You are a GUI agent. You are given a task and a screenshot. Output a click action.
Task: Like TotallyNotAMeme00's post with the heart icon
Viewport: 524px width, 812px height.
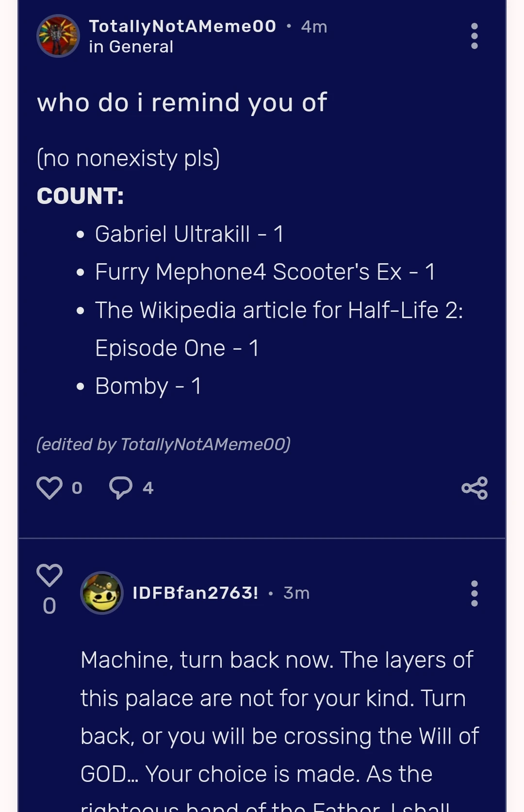coord(49,488)
